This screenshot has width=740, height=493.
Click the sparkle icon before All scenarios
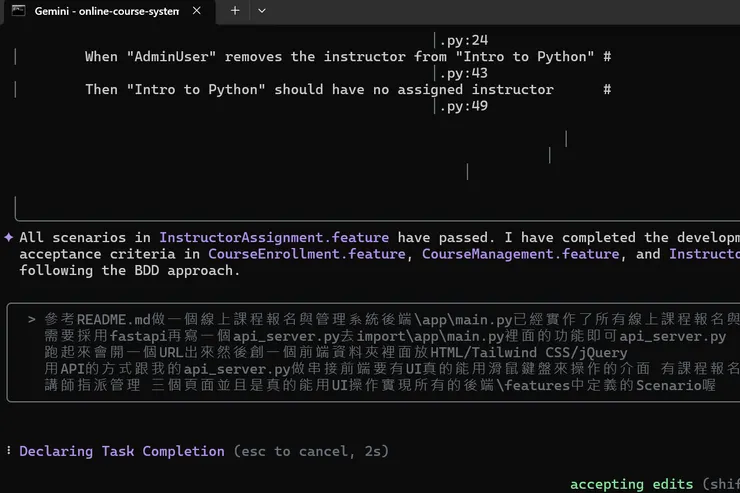(x=8, y=237)
